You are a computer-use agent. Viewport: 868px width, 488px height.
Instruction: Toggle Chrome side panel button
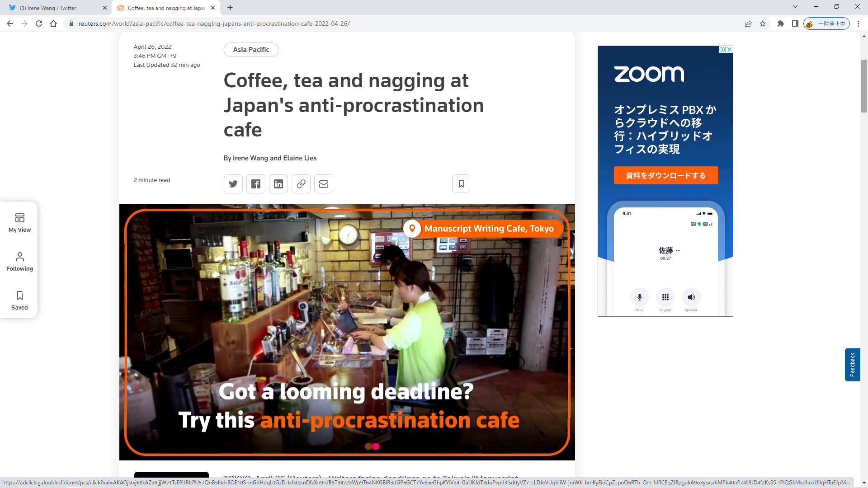pyautogui.click(x=795, y=23)
